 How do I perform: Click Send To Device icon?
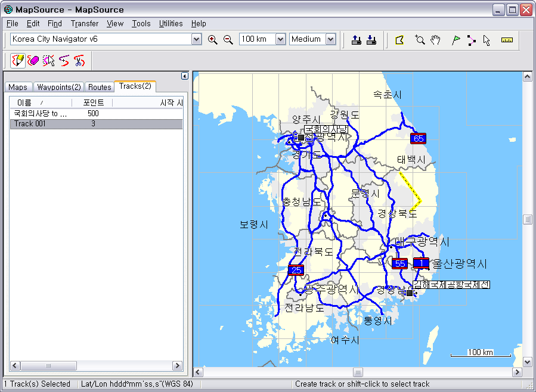[x=356, y=40]
